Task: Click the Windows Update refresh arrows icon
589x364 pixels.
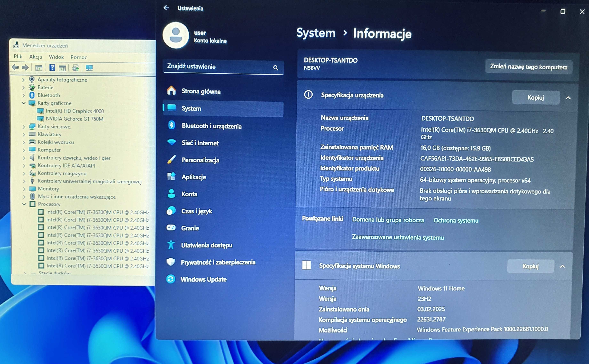Action: 171,279
